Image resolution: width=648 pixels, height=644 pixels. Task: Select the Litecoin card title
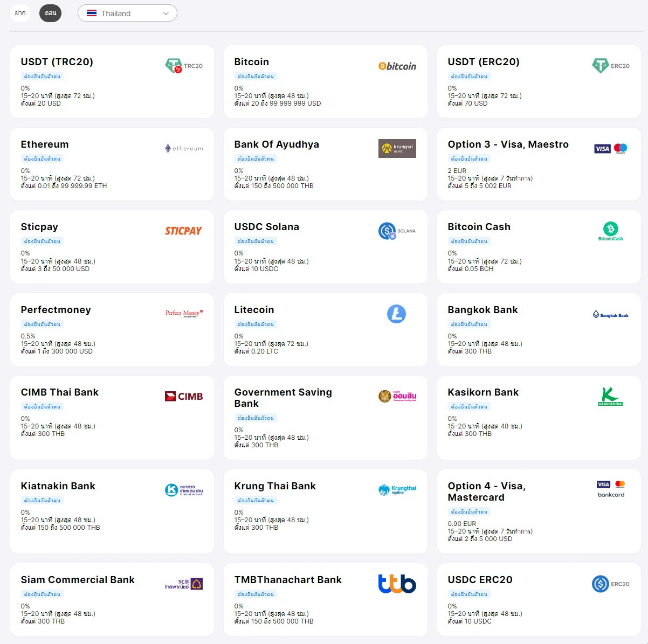tap(254, 310)
